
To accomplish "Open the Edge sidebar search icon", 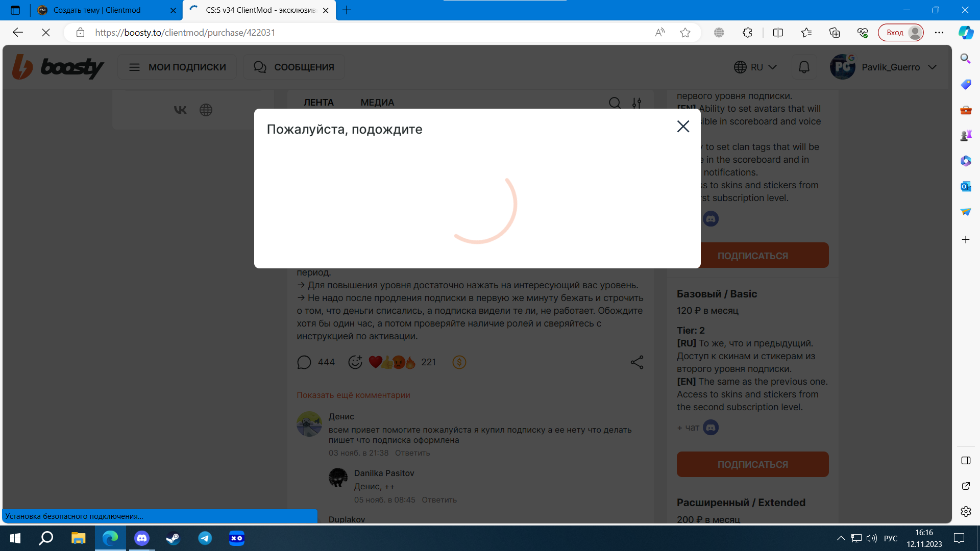I will (x=965, y=59).
